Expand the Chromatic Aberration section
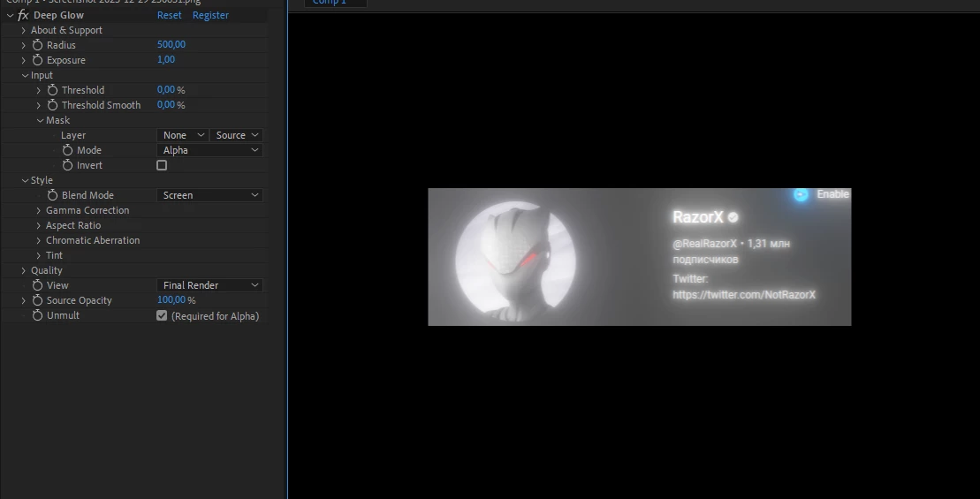980x499 pixels. tap(39, 240)
